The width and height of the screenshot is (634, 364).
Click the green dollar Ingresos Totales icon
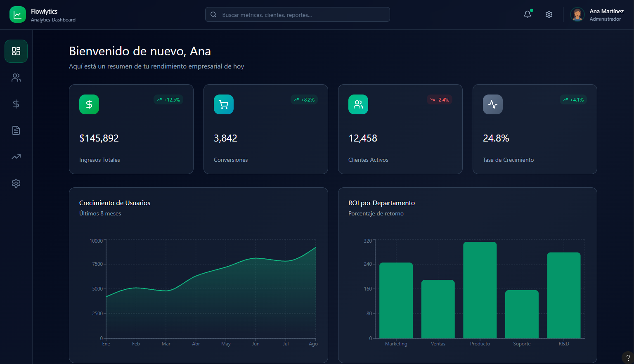coord(89,104)
